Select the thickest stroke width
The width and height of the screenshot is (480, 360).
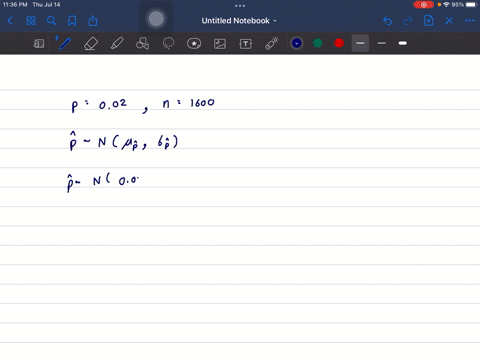(x=403, y=43)
